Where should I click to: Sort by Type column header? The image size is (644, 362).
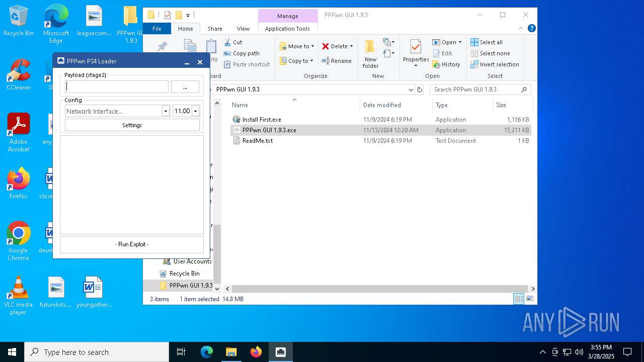(x=463, y=105)
